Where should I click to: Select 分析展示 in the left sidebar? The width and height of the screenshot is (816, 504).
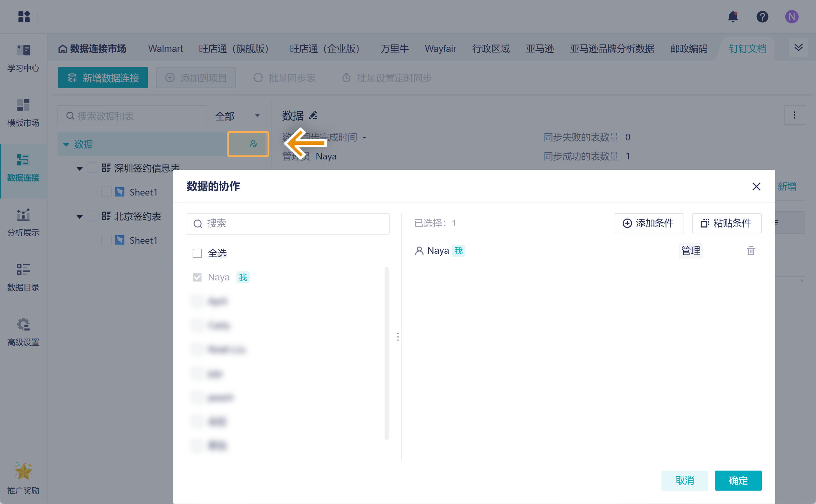tap(23, 222)
